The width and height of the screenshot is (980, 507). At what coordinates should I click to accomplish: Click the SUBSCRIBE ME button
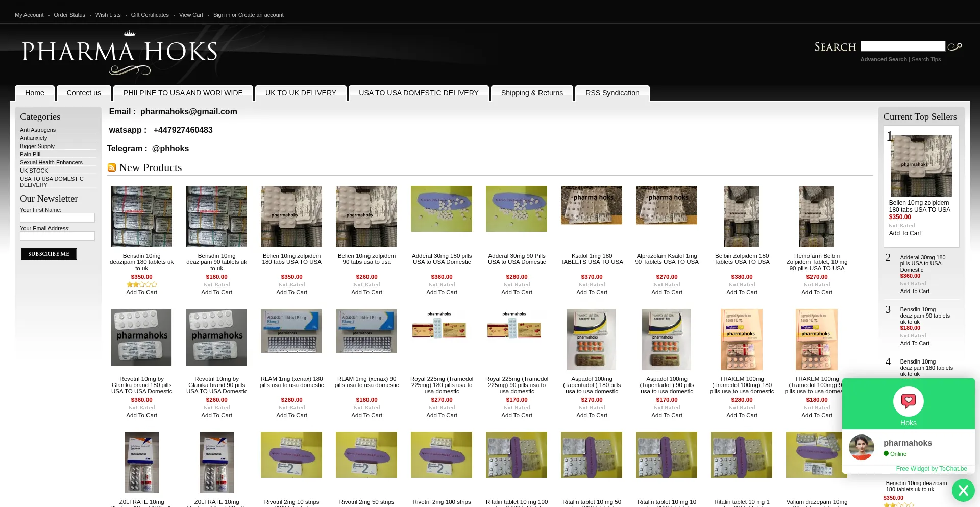click(x=49, y=254)
